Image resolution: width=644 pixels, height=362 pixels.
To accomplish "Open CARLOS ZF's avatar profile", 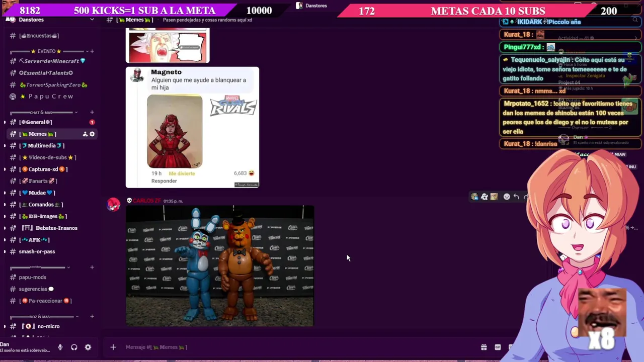I will tap(114, 204).
